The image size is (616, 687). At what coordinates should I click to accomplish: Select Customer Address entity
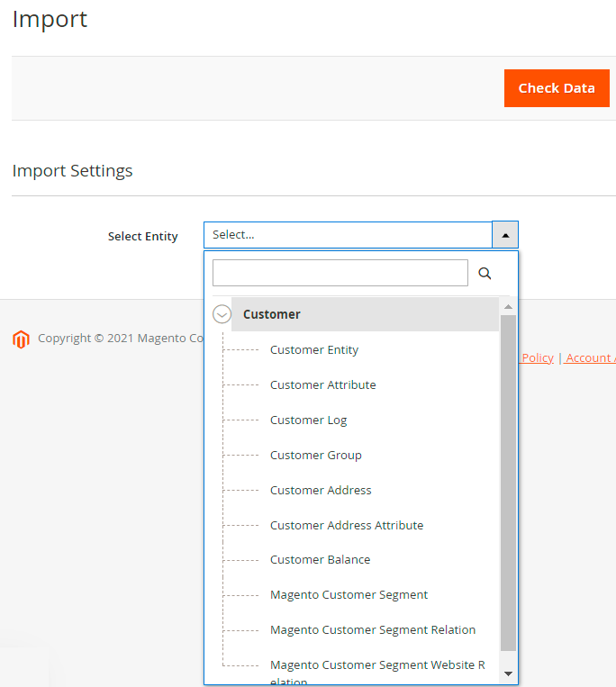click(x=321, y=491)
